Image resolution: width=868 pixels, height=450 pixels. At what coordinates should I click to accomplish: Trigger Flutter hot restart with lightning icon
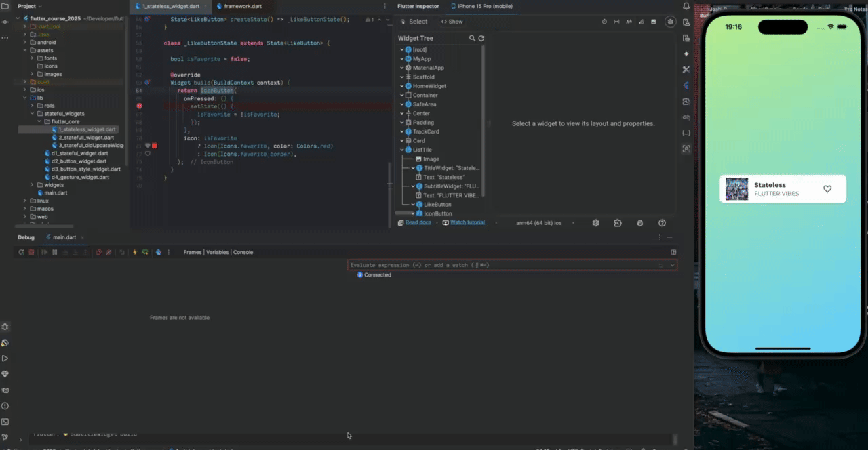135,252
